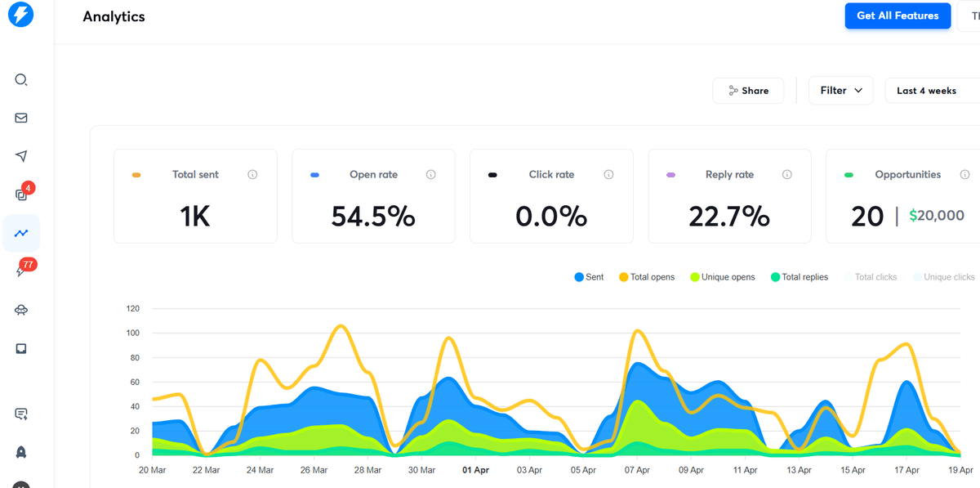Select the Click rate metric card
The width and height of the screenshot is (980, 488).
point(551,196)
